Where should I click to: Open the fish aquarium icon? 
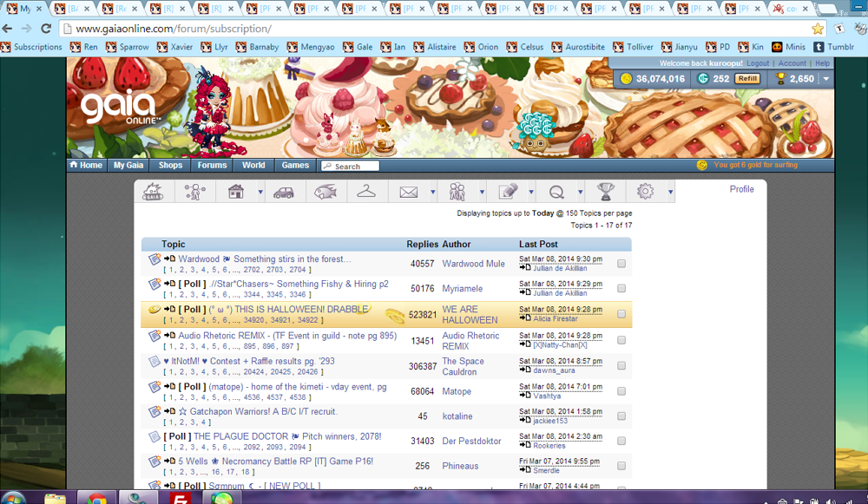325,192
